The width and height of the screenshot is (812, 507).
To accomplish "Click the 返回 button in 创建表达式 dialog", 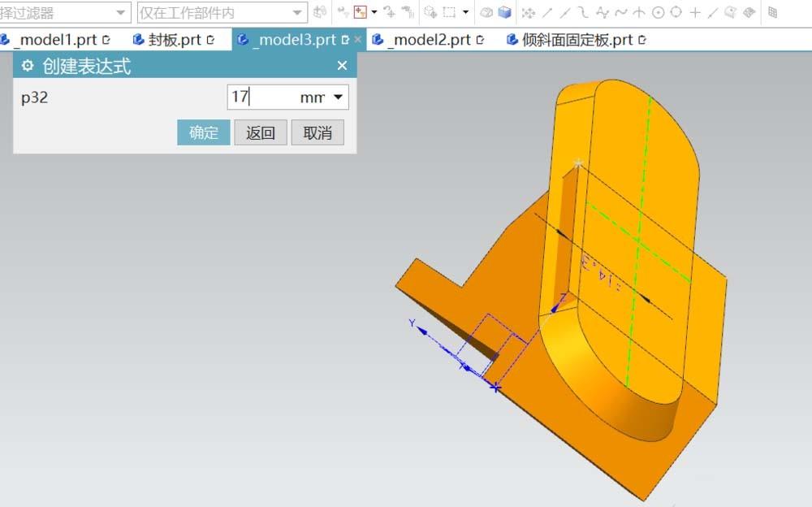I will [260, 132].
